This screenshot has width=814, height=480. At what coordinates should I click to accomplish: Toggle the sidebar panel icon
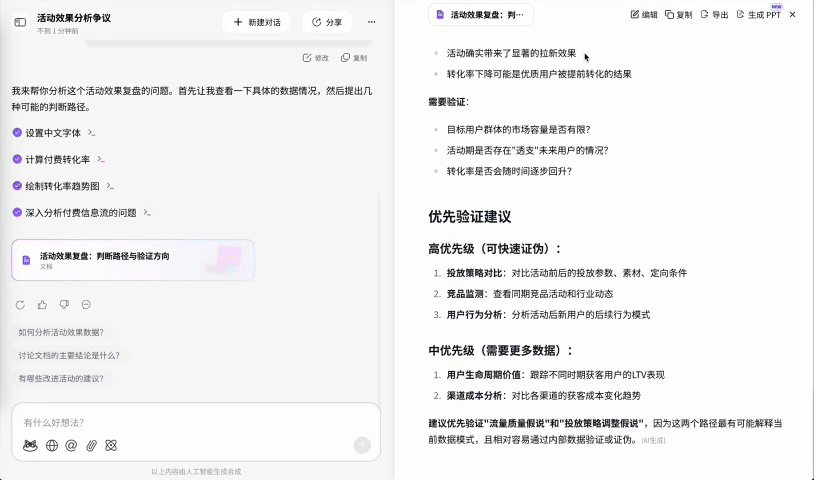[x=20, y=22]
